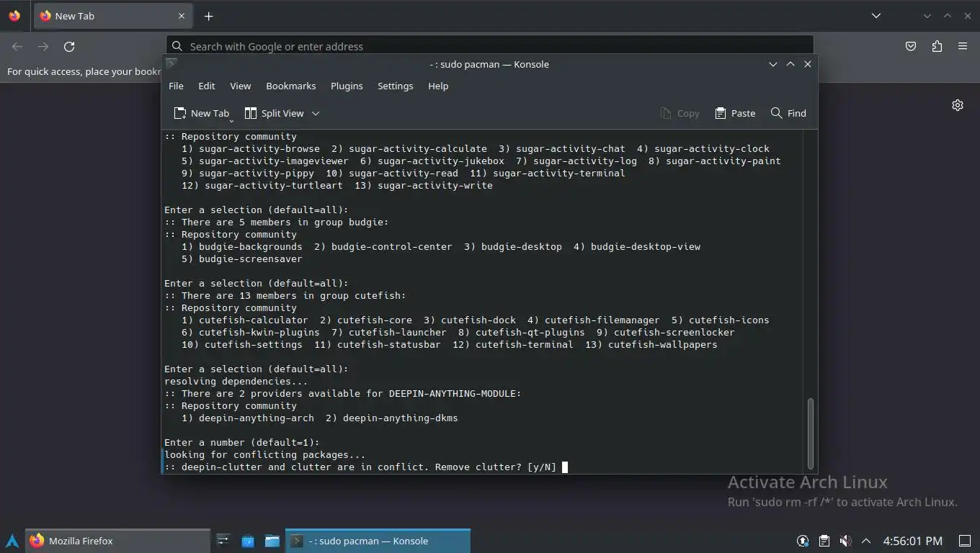Viewport: 980px width, 553px height.
Task: Open the Dolphin file manager taskbar icon
Action: tap(272, 541)
